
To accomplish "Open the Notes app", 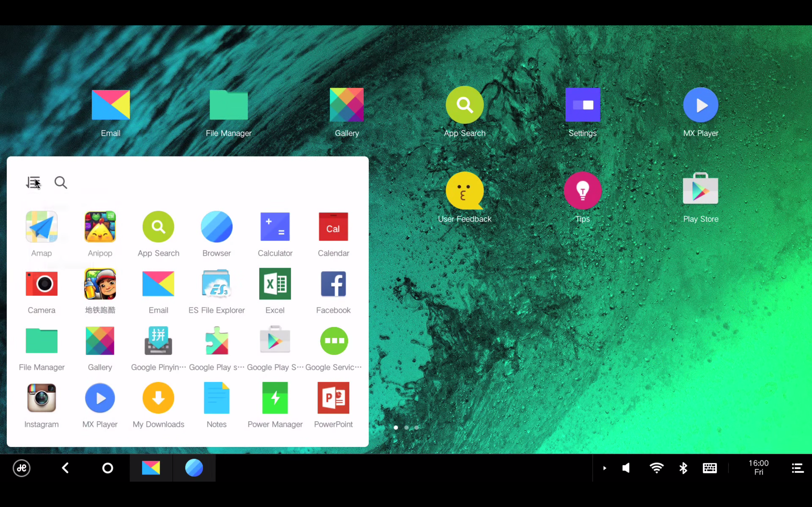I will tap(216, 398).
